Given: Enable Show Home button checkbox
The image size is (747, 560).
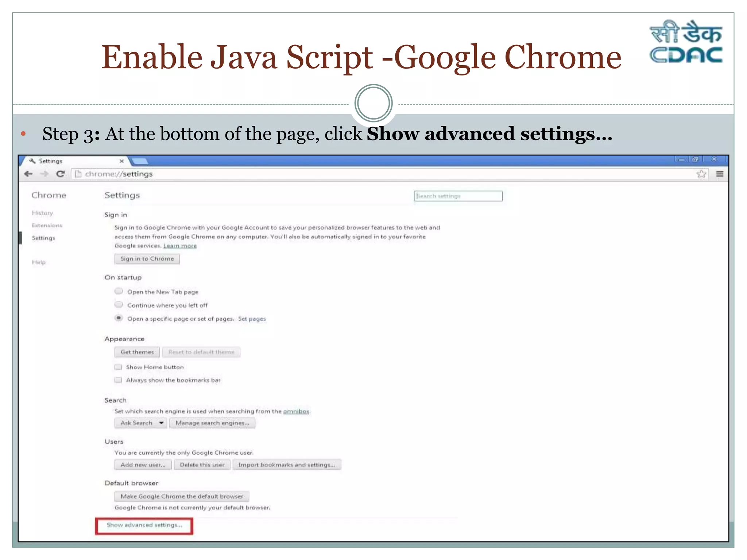Looking at the screenshot, I should [x=118, y=367].
